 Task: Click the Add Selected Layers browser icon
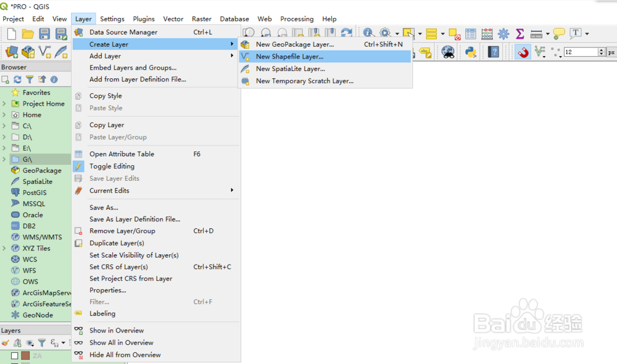point(5,80)
